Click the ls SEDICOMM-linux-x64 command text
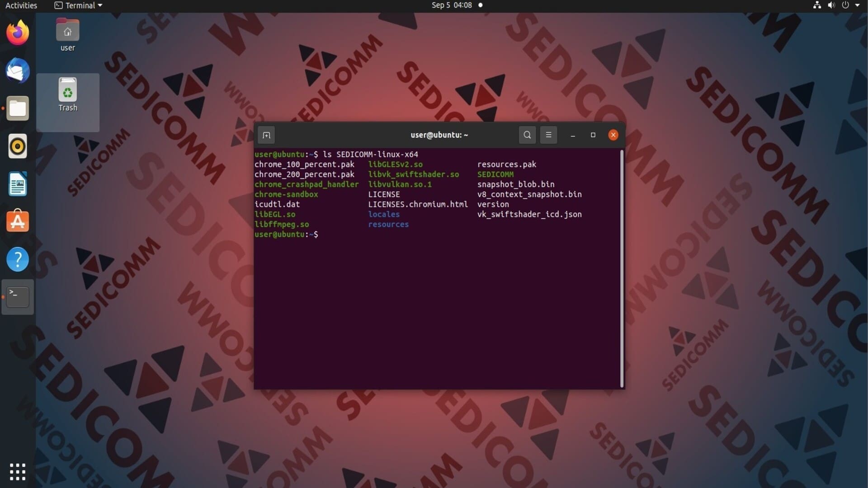The height and width of the screenshot is (488, 868). point(370,155)
